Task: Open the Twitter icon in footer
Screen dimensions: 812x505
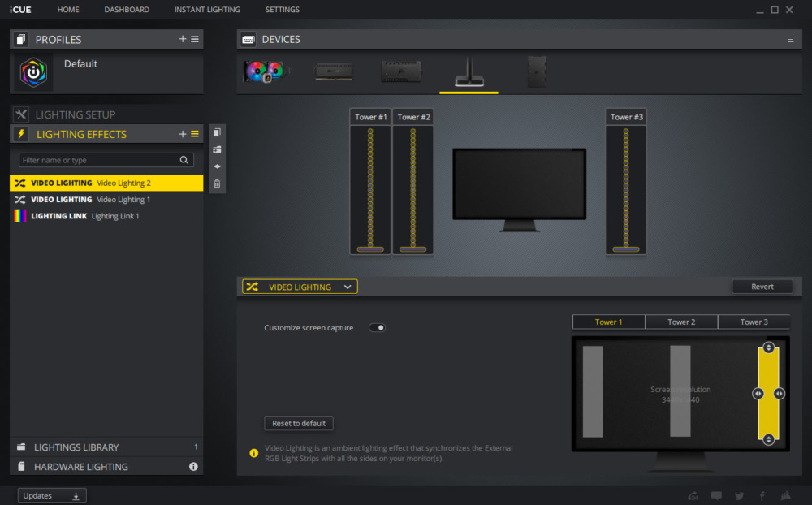Action: tap(740, 496)
